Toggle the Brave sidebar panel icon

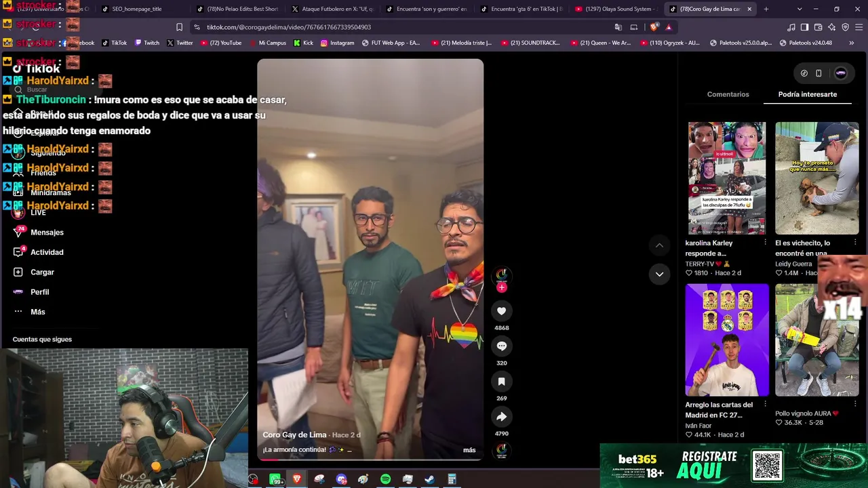coord(805,27)
